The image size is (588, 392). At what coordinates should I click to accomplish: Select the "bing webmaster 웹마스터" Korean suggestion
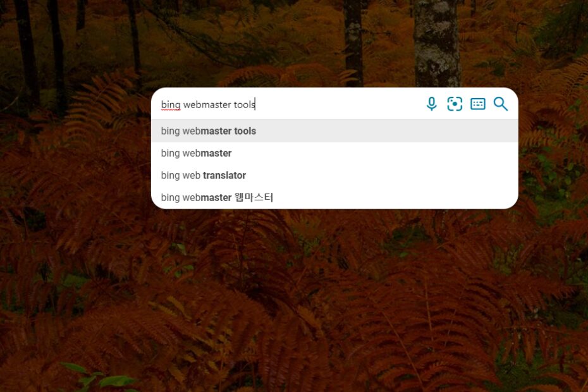point(334,197)
